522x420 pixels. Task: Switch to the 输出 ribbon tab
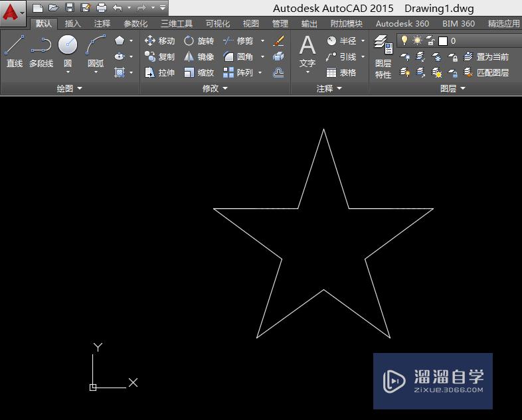click(309, 24)
